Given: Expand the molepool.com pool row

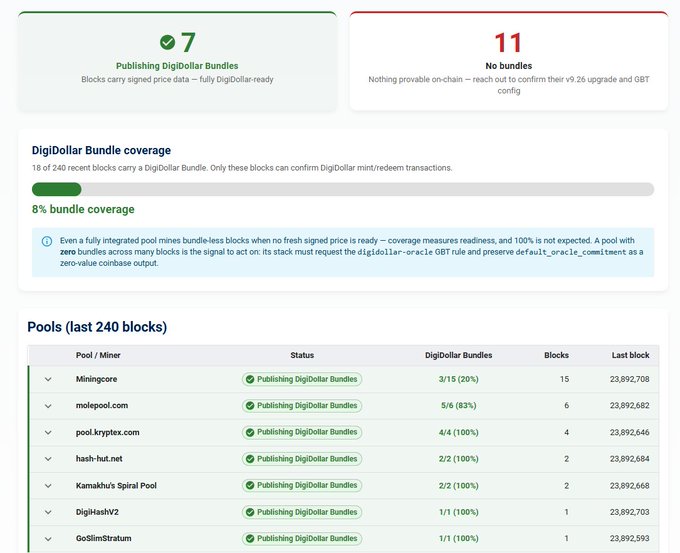Looking at the screenshot, I should pyautogui.click(x=48, y=406).
